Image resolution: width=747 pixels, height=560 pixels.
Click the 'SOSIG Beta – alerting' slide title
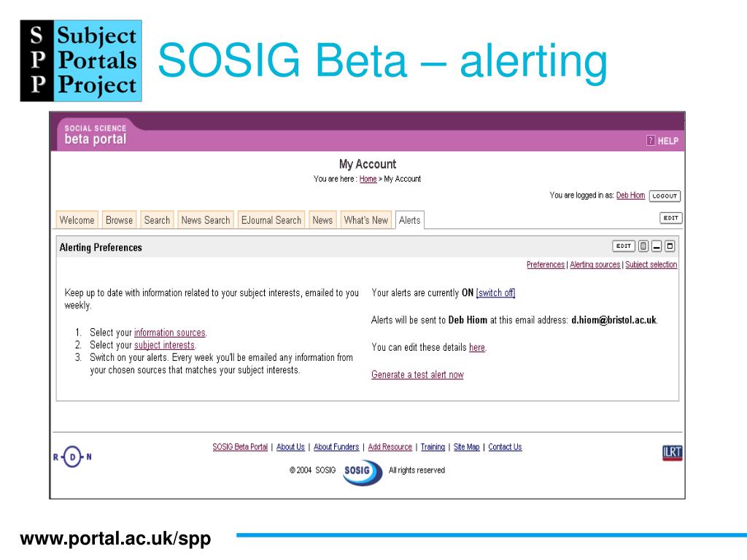[382, 61]
